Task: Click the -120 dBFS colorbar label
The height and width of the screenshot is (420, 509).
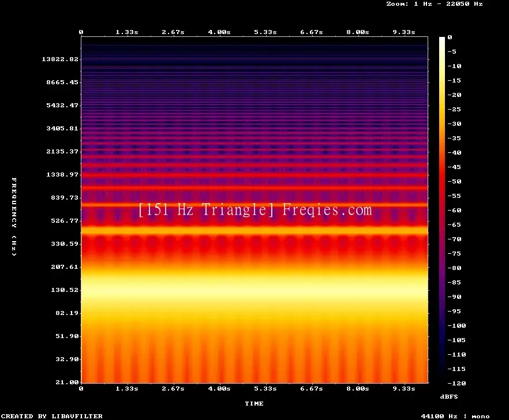Action: [456, 383]
